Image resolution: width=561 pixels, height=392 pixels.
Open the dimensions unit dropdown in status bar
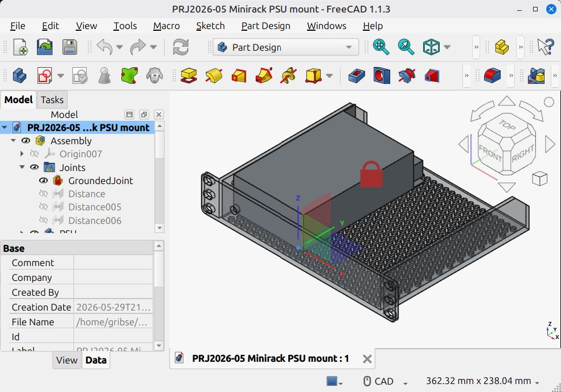point(482,381)
